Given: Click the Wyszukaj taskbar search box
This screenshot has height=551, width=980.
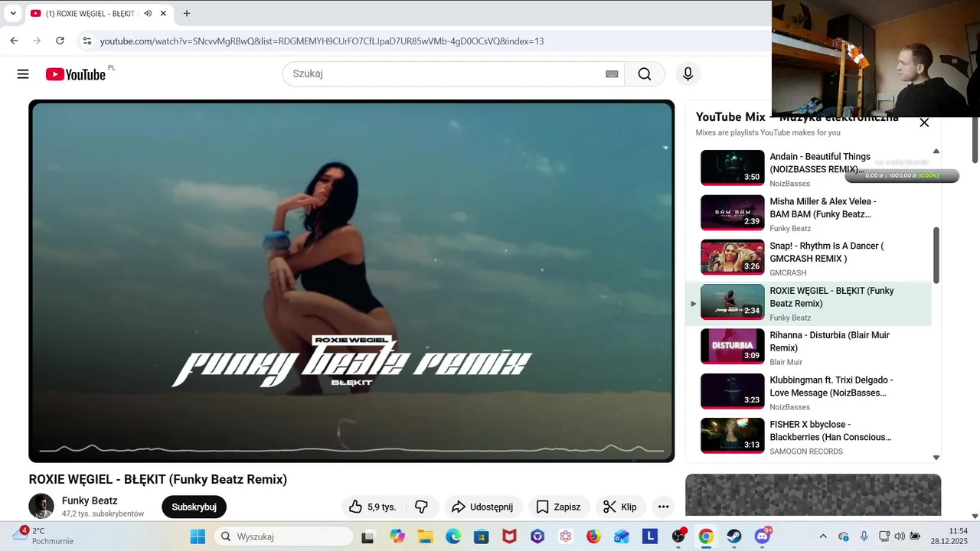Looking at the screenshot, I should pyautogui.click(x=283, y=536).
